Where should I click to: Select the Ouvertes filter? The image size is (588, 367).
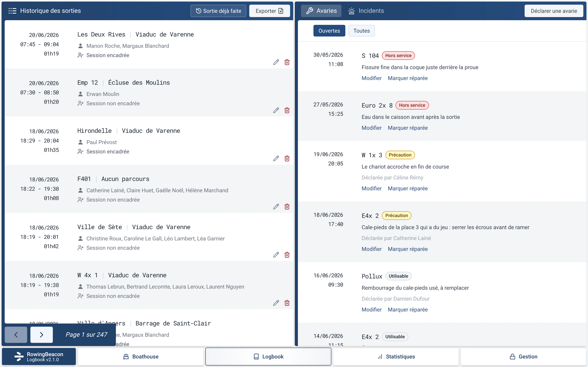point(329,31)
